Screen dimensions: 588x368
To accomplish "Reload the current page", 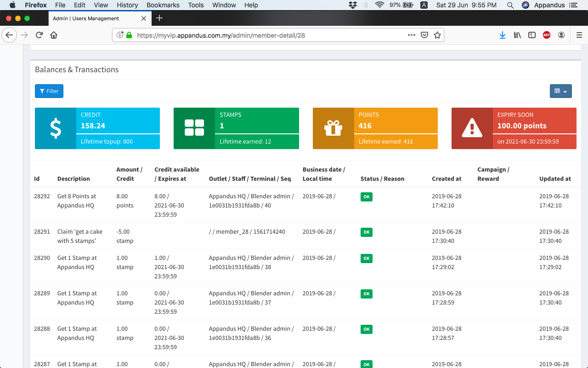I will 40,35.
